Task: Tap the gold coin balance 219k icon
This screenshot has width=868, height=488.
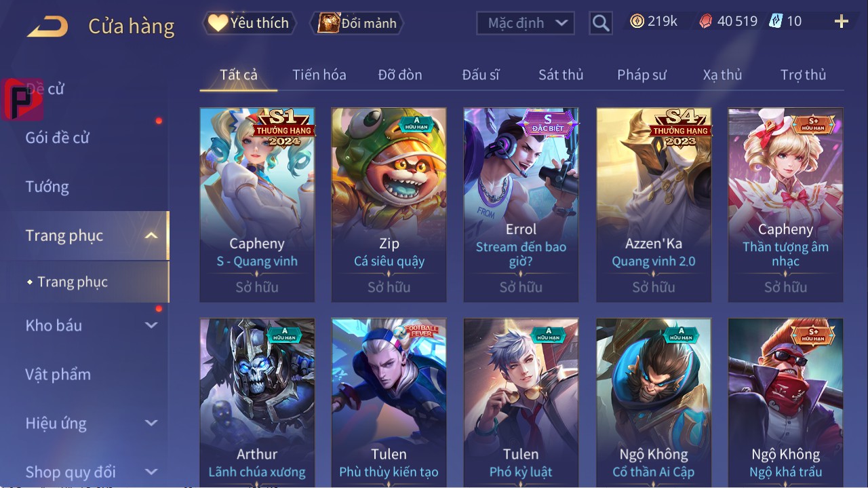Action: point(637,22)
